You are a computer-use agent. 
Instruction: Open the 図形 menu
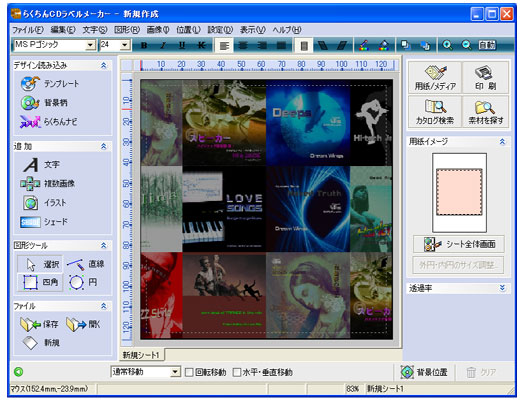pyautogui.click(x=127, y=30)
